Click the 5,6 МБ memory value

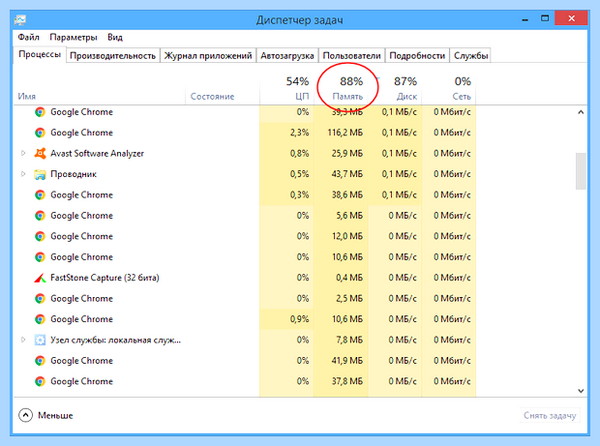coord(349,216)
